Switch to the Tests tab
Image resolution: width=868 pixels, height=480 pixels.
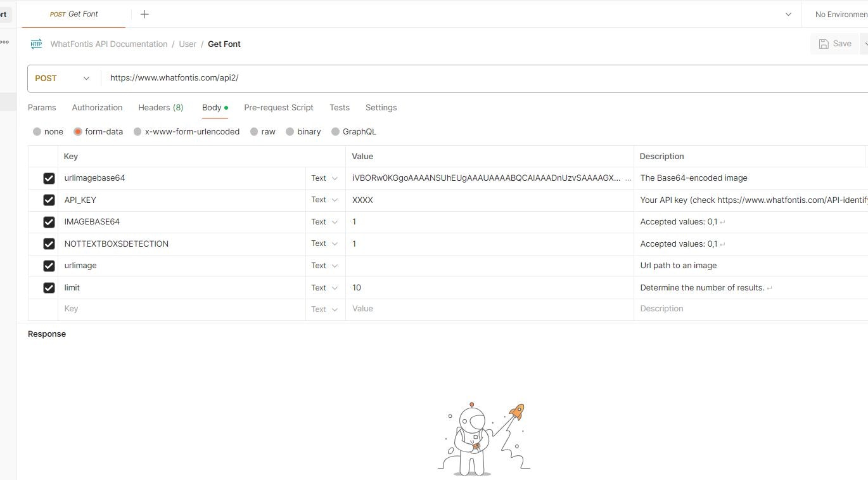point(340,108)
